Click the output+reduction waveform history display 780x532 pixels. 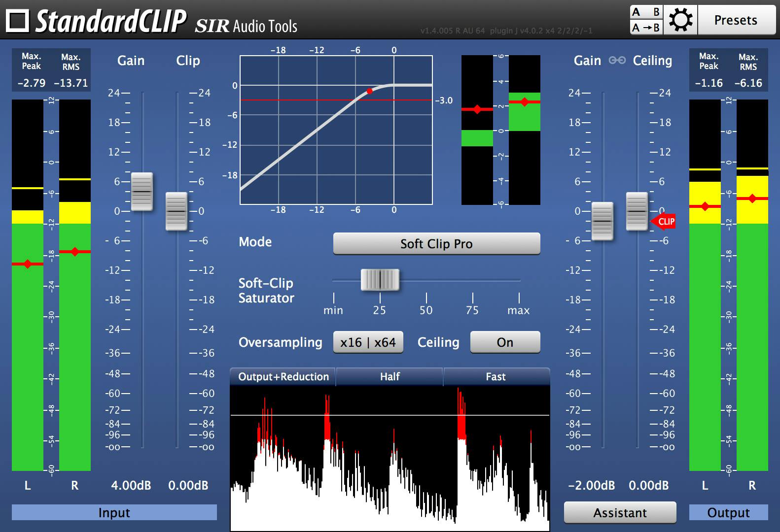coord(390,459)
